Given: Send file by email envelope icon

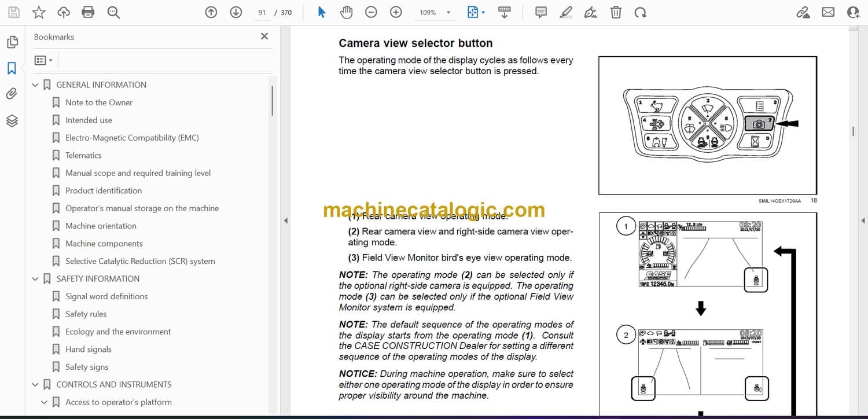Looking at the screenshot, I should (828, 12).
